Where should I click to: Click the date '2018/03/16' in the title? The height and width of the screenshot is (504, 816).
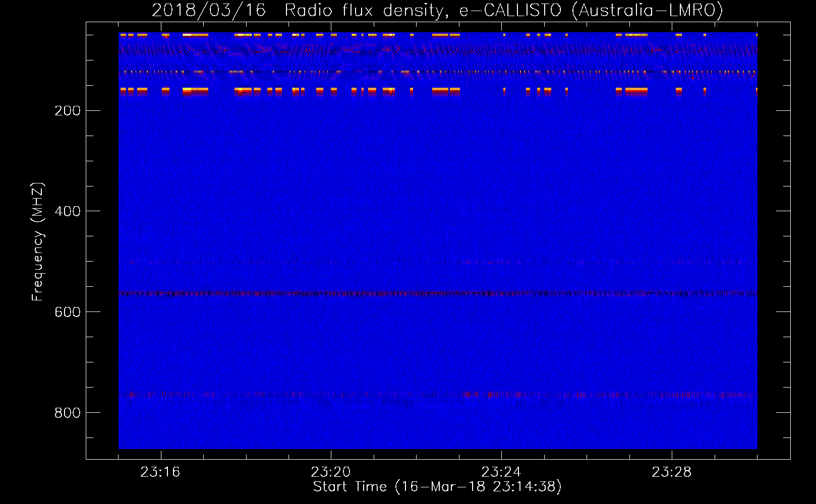pyautogui.click(x=209, y=10)
